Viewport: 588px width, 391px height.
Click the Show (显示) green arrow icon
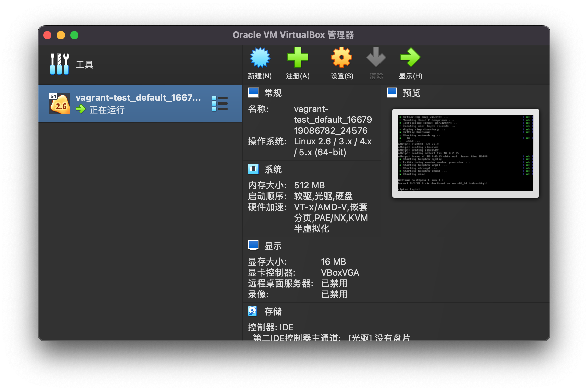410,57
